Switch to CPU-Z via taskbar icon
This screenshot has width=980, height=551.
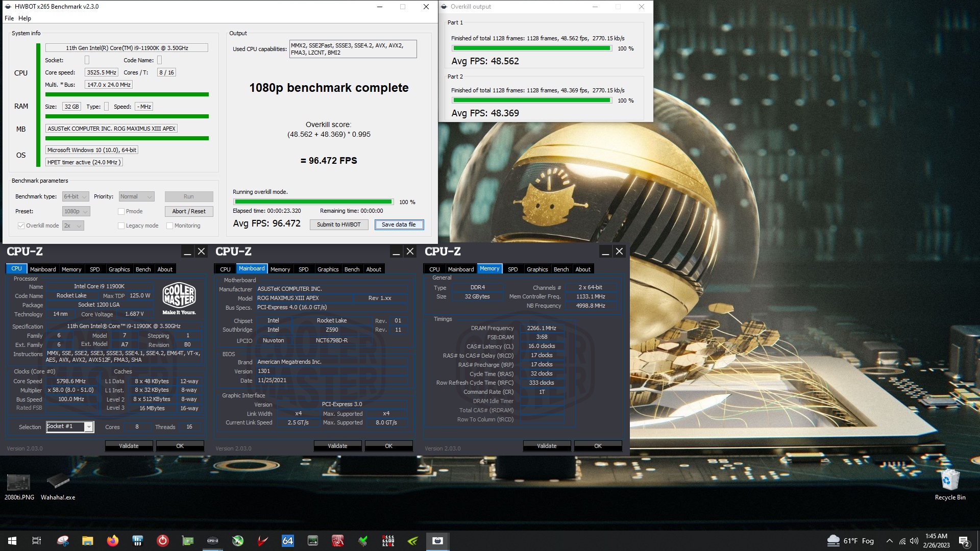pyautogui.click(x=213, y=541)
